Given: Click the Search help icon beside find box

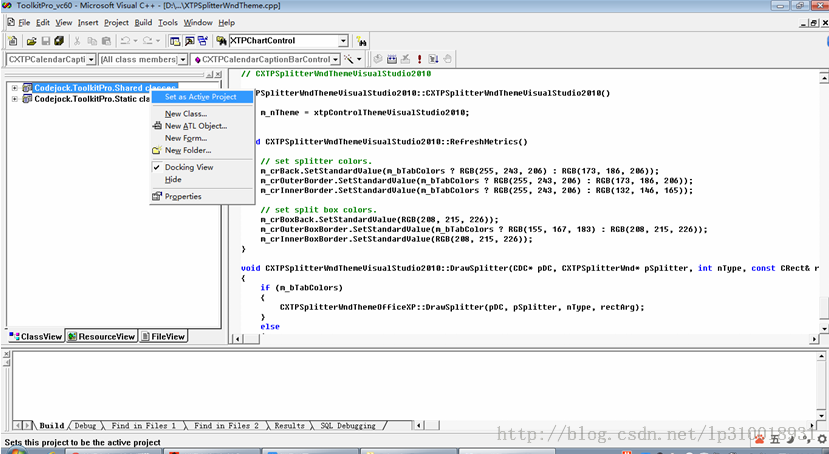Looking at the screenshot, I should (361, 41).
